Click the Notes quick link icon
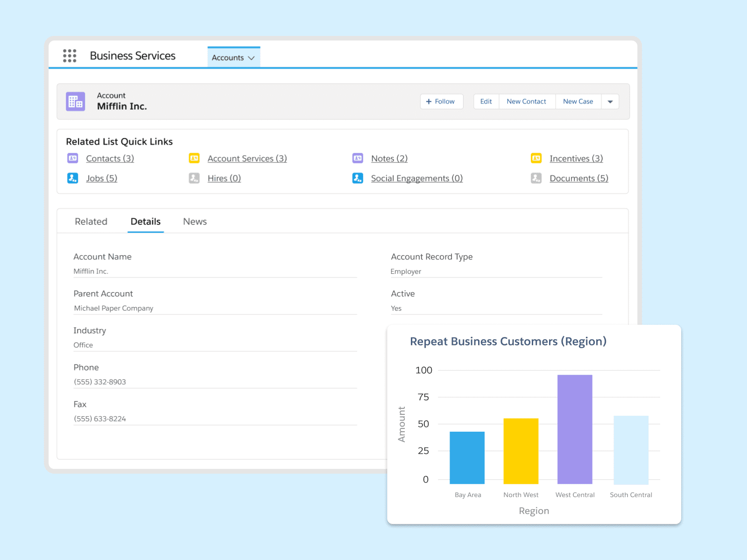The image size is (747, 560). (x=358, y=158)
